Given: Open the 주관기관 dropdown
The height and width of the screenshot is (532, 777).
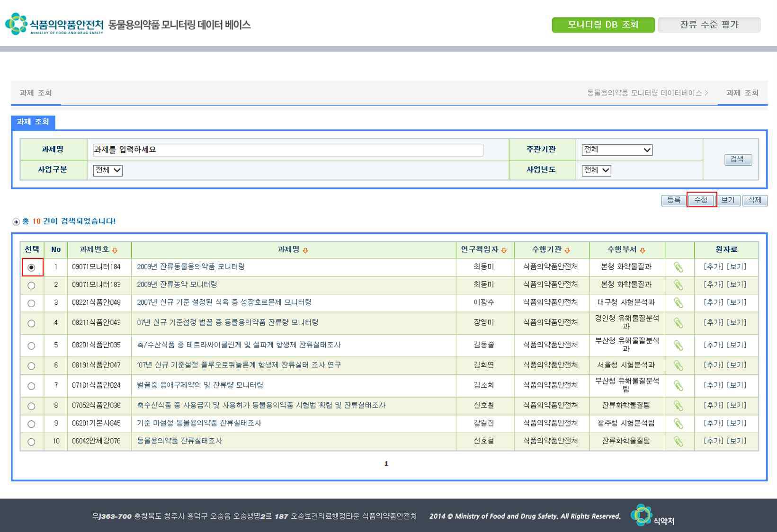Looking at the screenshot, I should pos(617,150).
